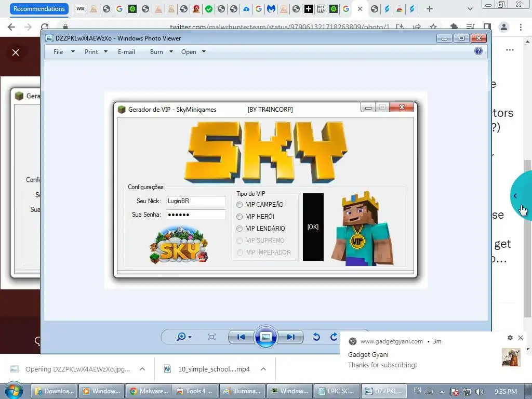Screen dimensions: 532x399
Task: Open the volume speaker tray icon
Action: (x=480, y=392)
